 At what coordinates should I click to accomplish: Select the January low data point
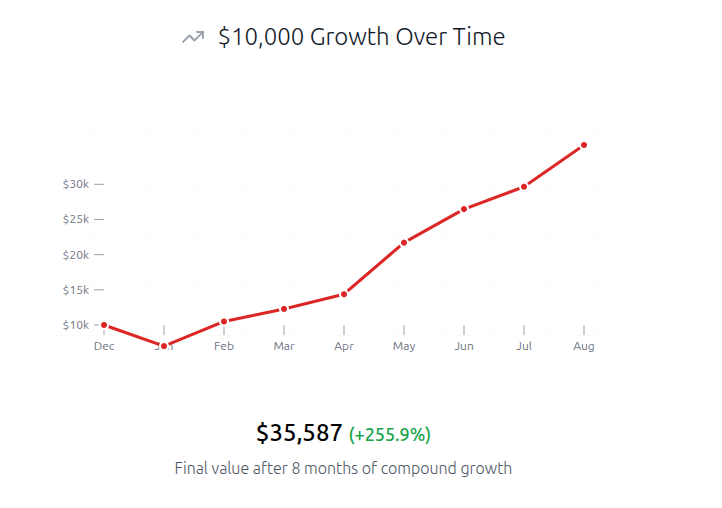[164, 346]
